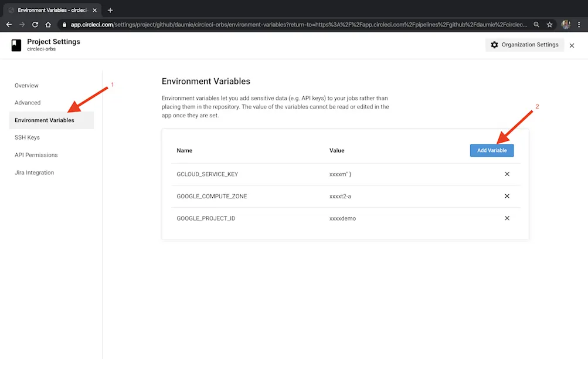Open the Jira Integration settings
588x368 pixels.
pos(35,173)
